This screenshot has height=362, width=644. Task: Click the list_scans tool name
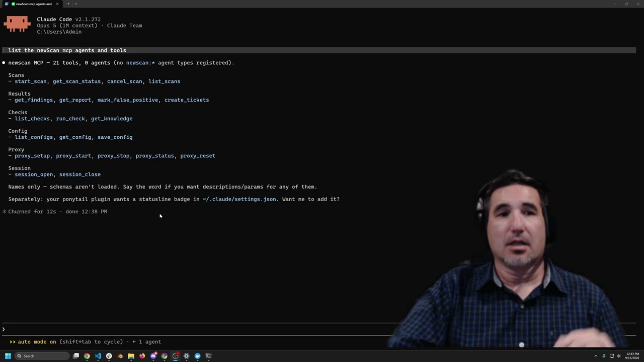point(165,81)
